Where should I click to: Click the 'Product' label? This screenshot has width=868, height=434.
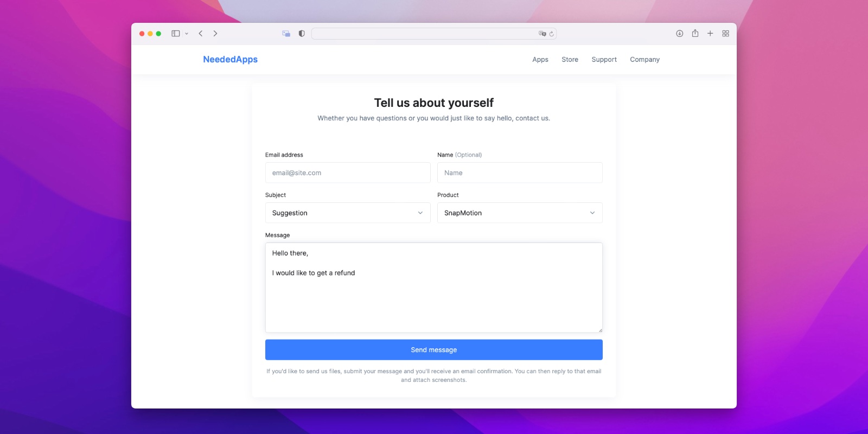click(448, 195)
